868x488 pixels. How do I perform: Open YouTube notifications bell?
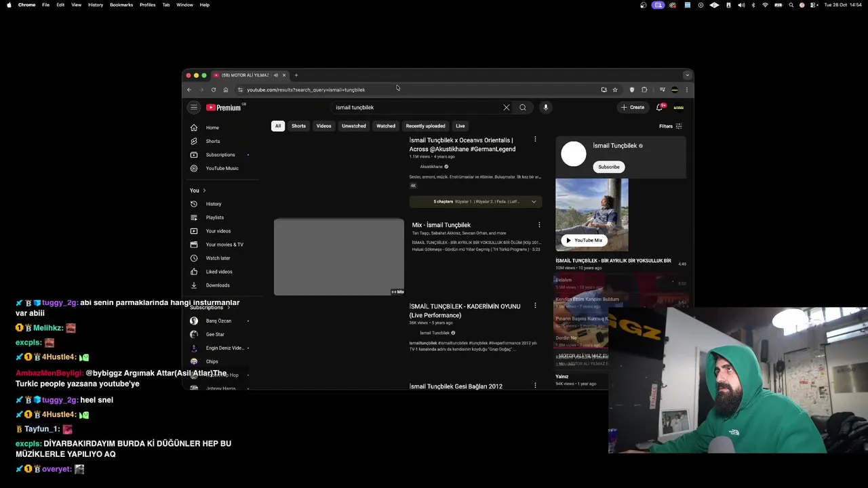click(659, 107)
